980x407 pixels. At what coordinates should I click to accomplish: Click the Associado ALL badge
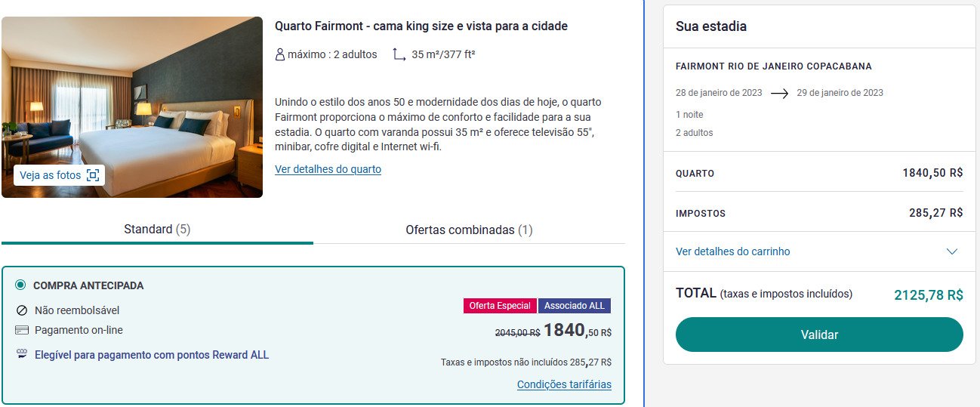pyautogui.click(x=575, y=306)
